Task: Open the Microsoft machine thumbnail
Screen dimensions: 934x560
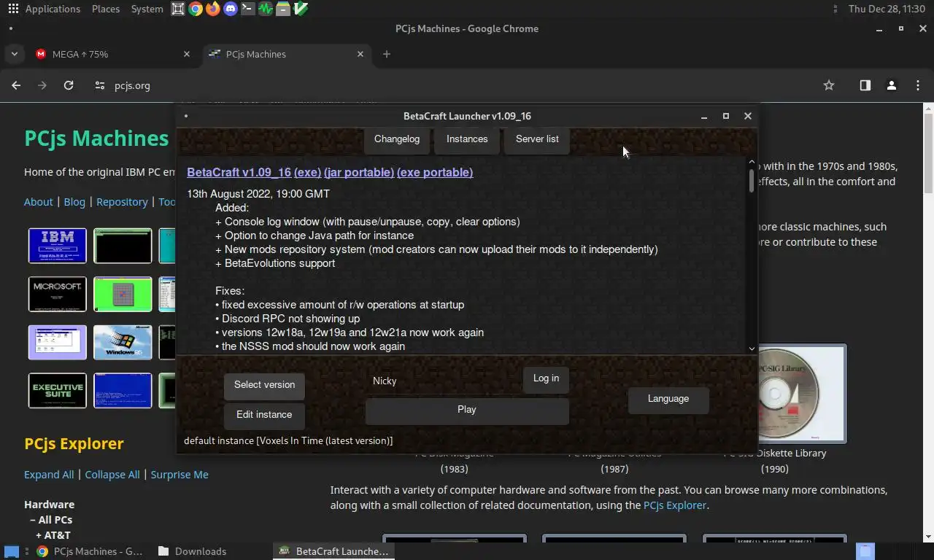Action: pyautogui.click(x=58, y=294)
